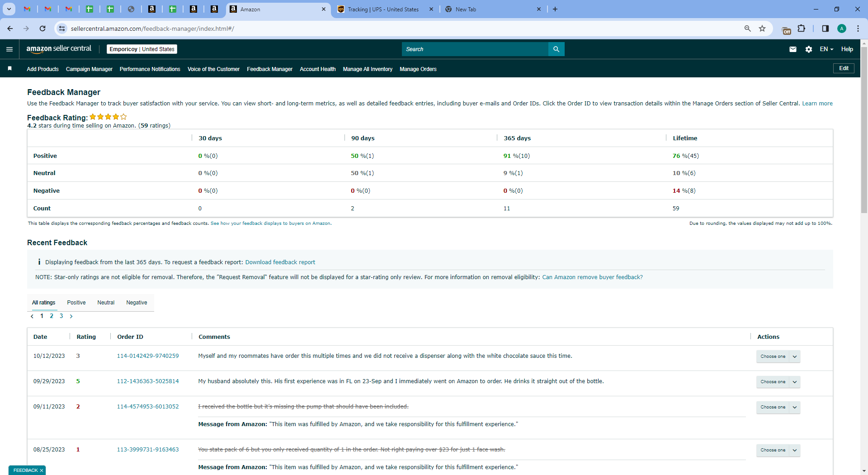Image resolution: width=868 pixels, height=475 pixels.
Task: Click the Edit button on the navigation bar
Action: click(x=844, y=68)
